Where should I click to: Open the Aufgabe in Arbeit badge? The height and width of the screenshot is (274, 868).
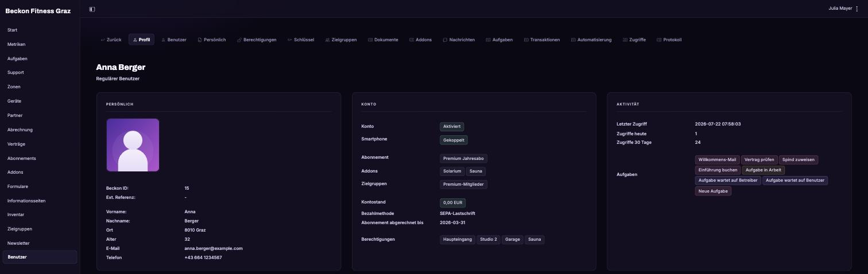tap(763, 170)
